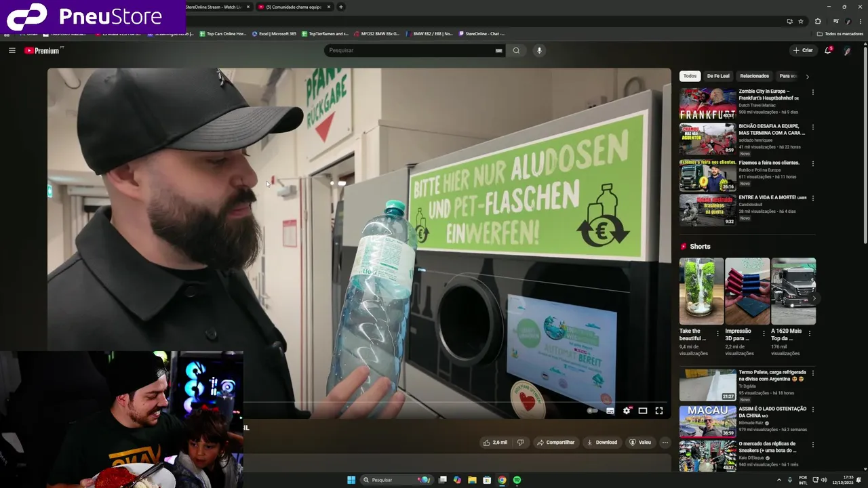Image resolution: width=868 pixels, height=488 pixels.
Task: Dislike the video
Action: point(521,442)
